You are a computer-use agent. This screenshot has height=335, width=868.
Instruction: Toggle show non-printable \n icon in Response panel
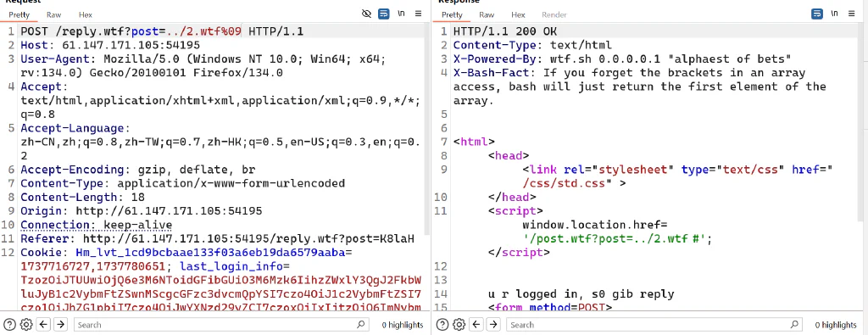(835, 14)
